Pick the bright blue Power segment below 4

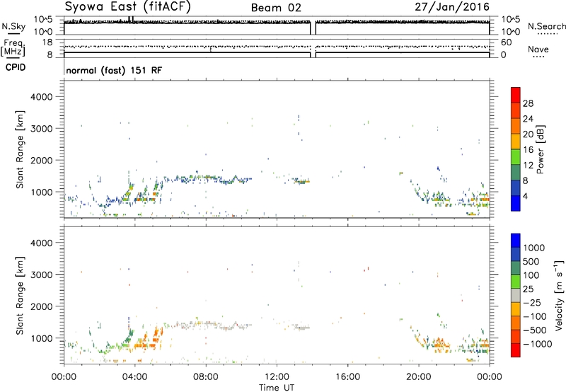[x=516, y=203]
